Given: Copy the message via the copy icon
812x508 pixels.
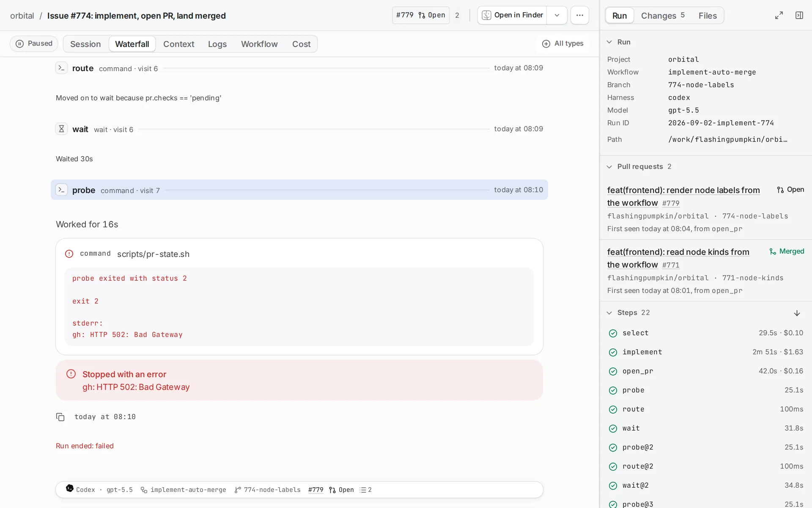Looking at the screenshot, I should [x=60, y=417].
